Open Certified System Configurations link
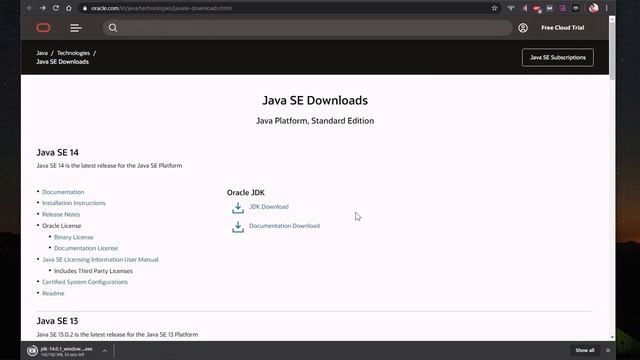640x360 pixels. [x=84, y=282]
